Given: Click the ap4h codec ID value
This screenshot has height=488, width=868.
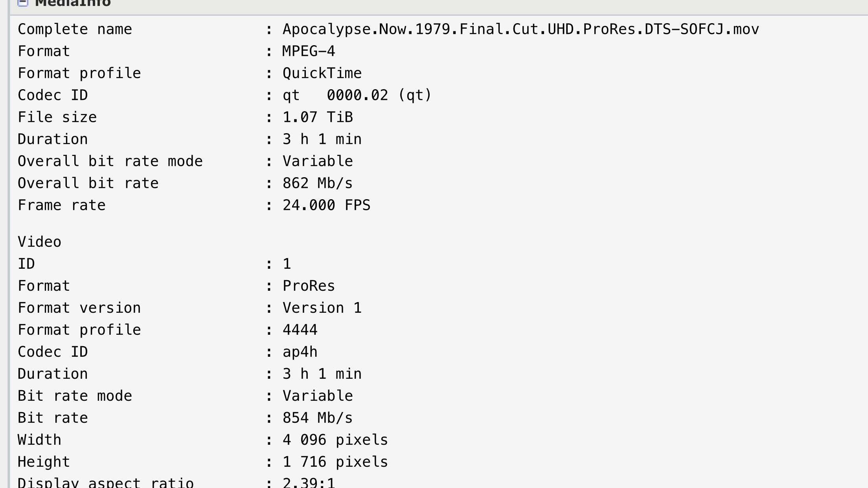Looking at the screenshot, I should pyautogui.click(x=300, y=352).
